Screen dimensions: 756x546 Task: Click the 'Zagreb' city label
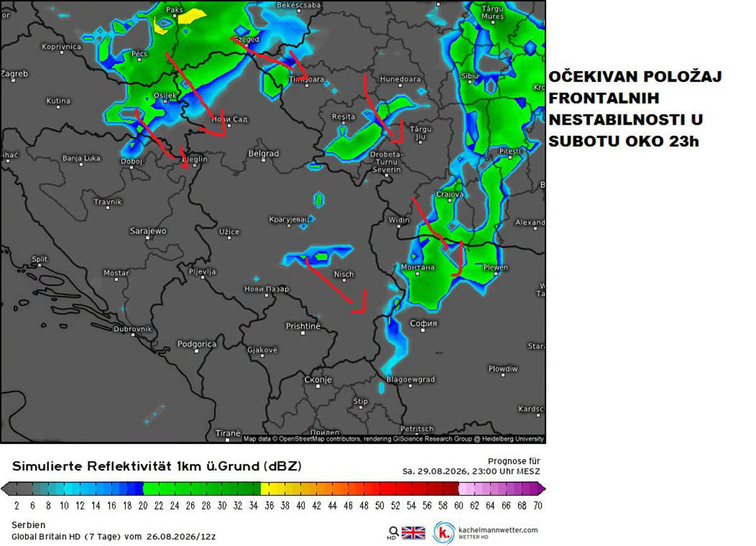(x=14, y=74)
